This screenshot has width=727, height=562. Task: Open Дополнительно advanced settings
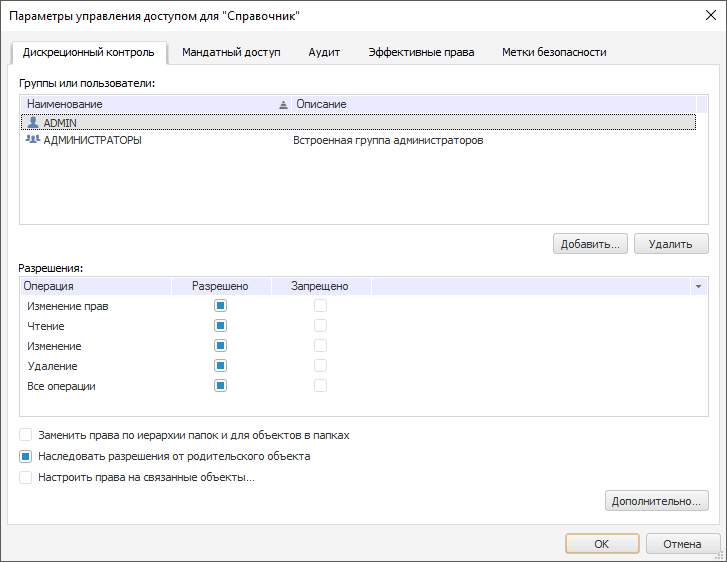[657, 501]
